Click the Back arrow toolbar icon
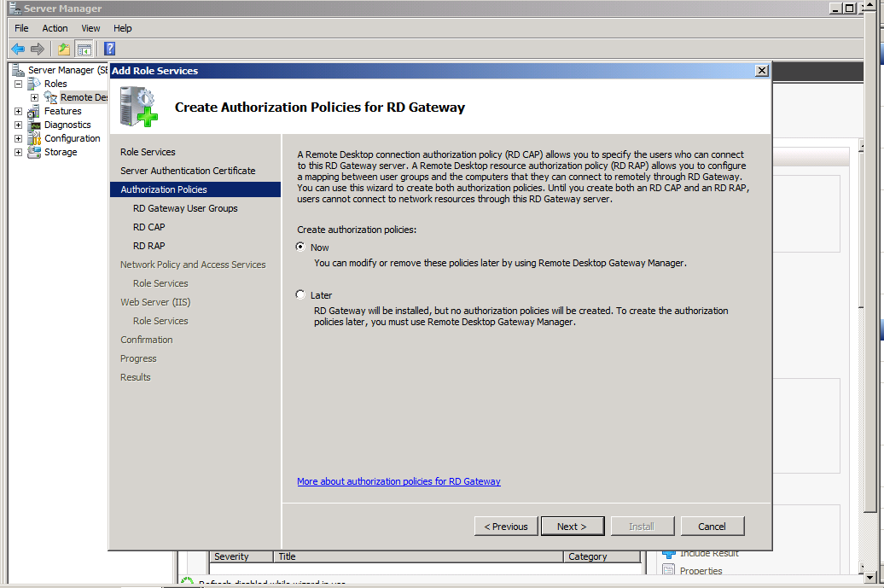Screen dimensions: 884x588 pos(18,49)
